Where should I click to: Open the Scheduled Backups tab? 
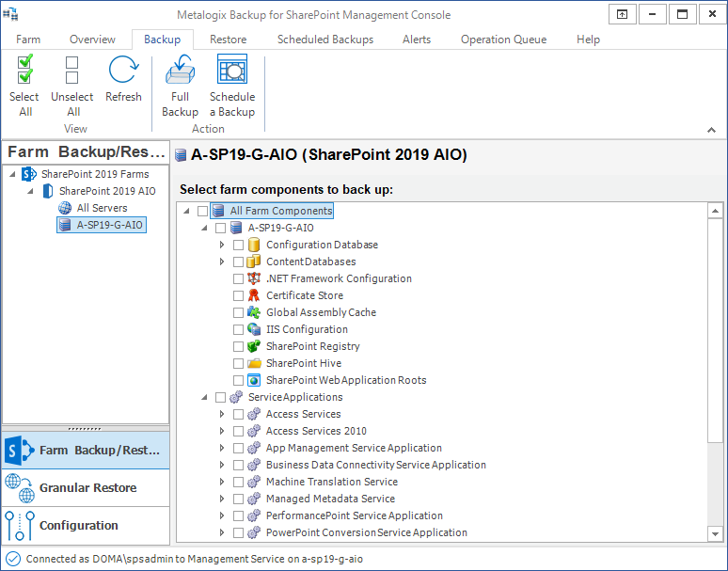(x=325, y=40)
